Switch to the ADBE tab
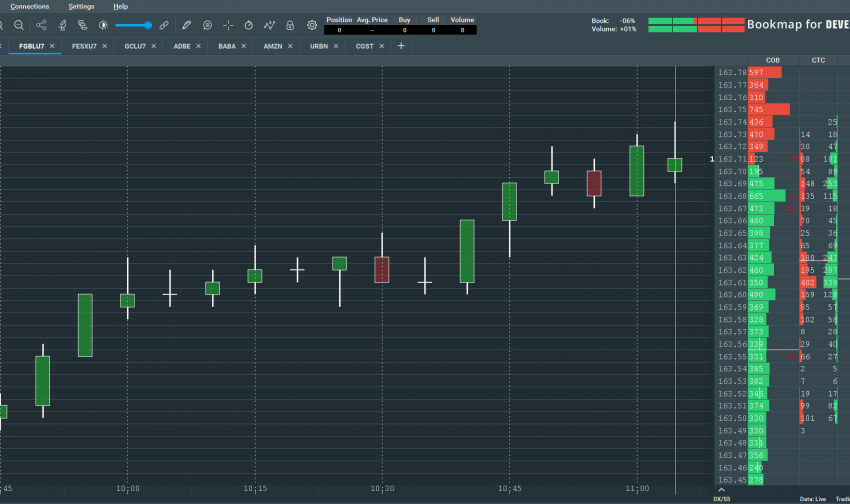850x504 pixels. [x=182, y=47]
